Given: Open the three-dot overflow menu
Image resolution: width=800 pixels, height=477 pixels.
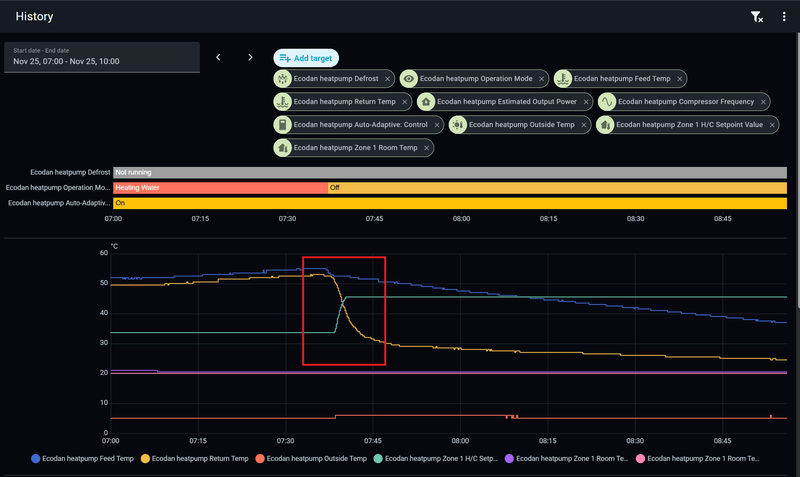Looking at the screenshot, I should click(x=784, y=17).
